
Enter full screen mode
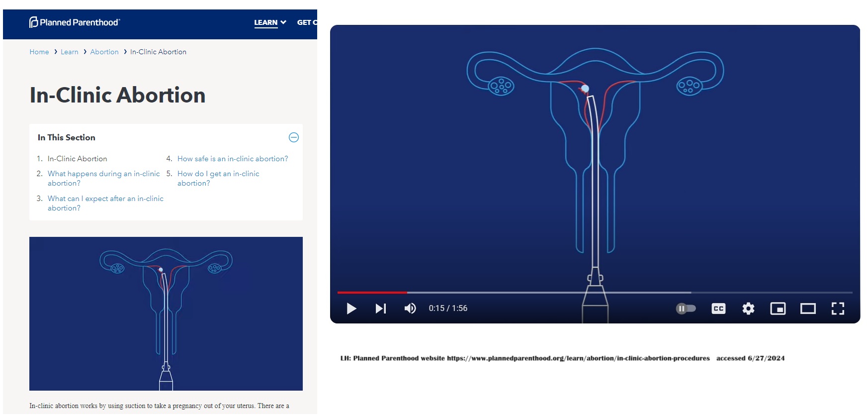coord(838,309)
